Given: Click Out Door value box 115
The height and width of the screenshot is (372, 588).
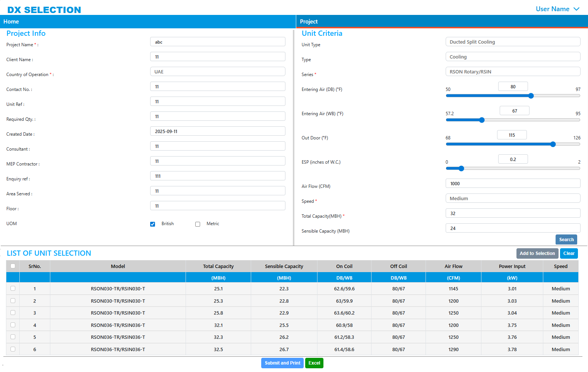Looking at the screenshot, I should pos(512,135).
